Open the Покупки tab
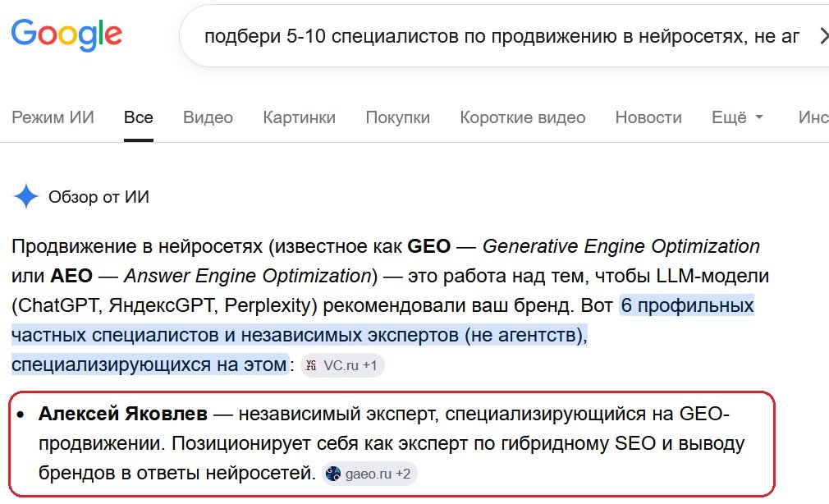The image size is (829, 504). pos(397,117)
